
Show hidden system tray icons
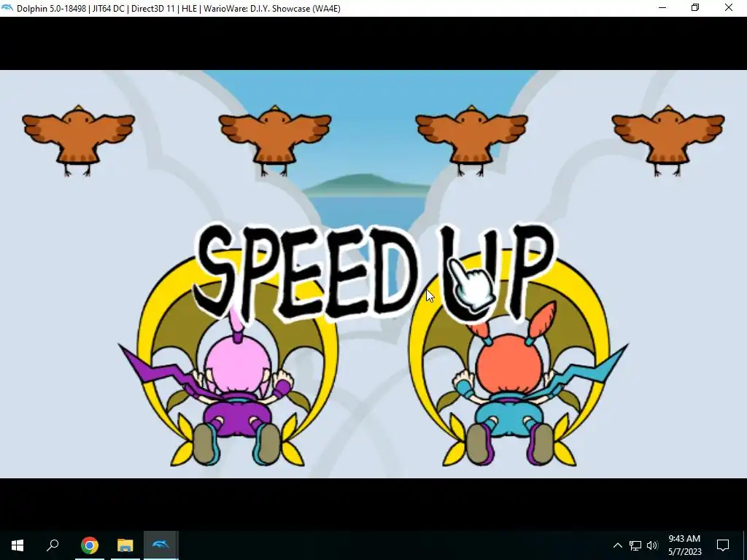pos(617,545)
